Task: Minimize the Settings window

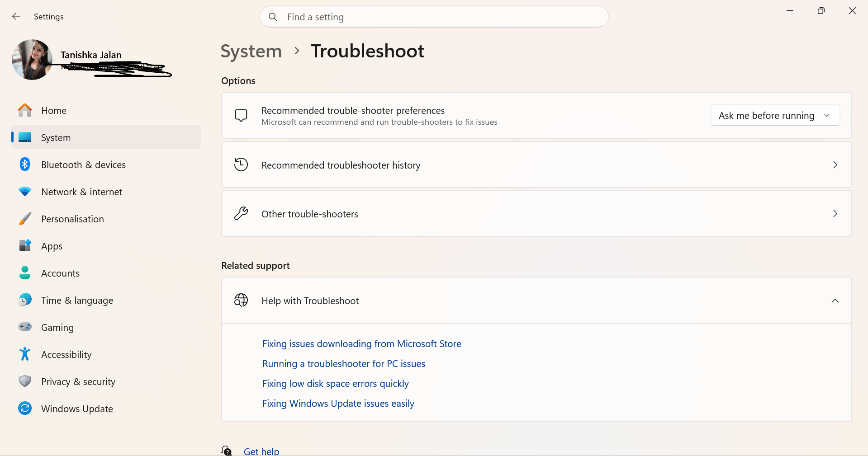Action: pos(790,10)
